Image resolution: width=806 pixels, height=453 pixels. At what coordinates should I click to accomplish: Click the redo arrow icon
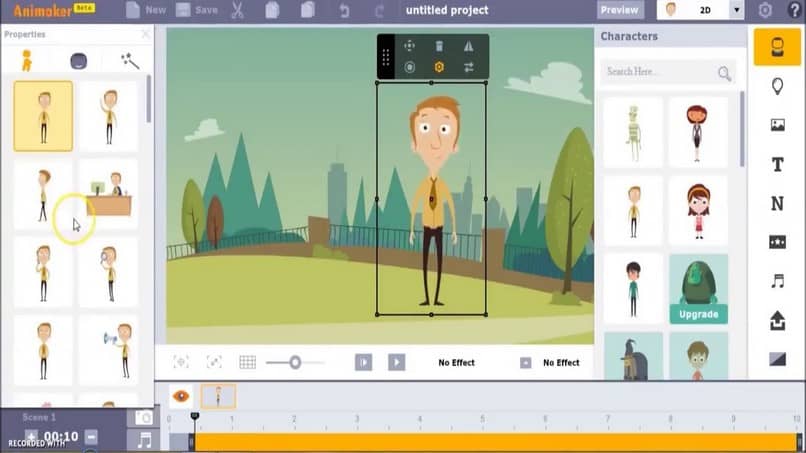tap(379, 10)
